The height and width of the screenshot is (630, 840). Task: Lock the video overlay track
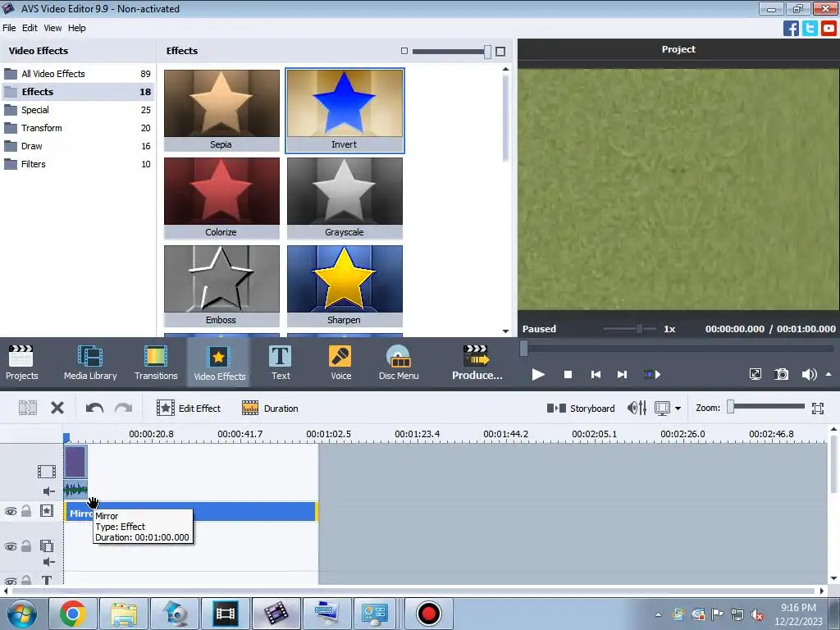(26, 546)
